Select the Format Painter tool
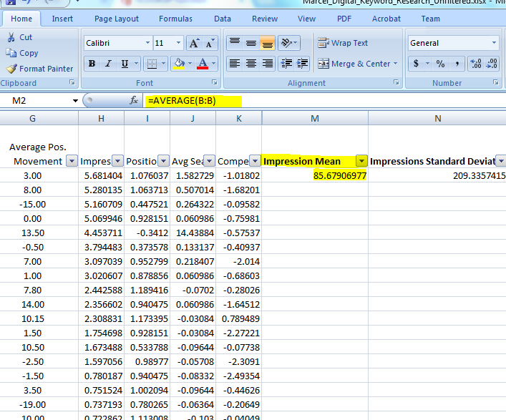The height and width of the screenshot is (420, 506). click(40, 69)
